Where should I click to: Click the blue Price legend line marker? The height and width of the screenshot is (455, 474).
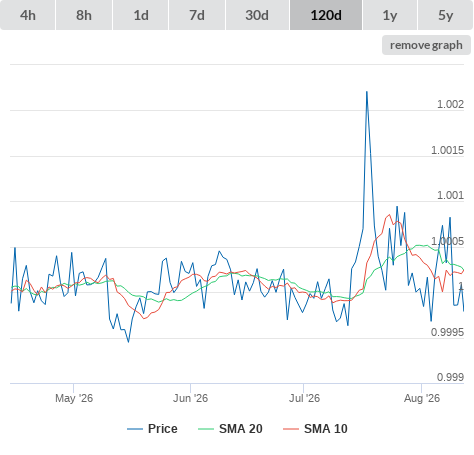(135, 429)
